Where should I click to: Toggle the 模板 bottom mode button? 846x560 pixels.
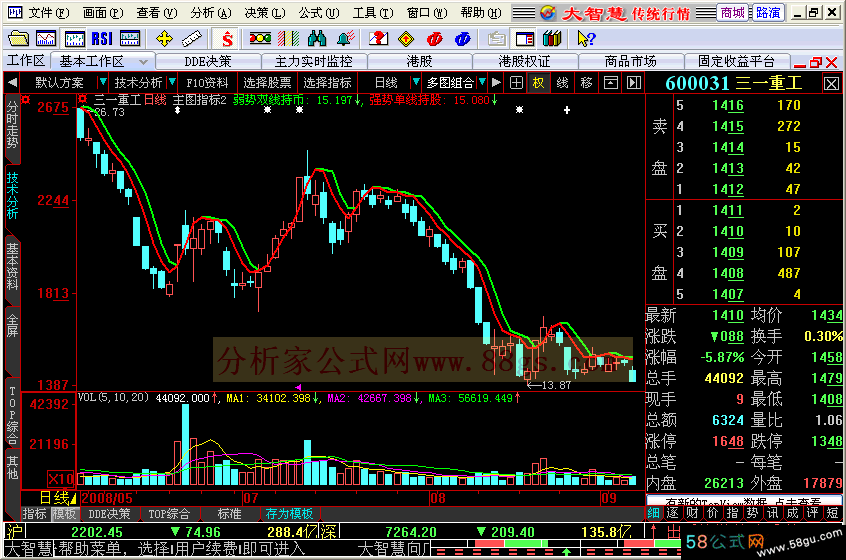64,514
